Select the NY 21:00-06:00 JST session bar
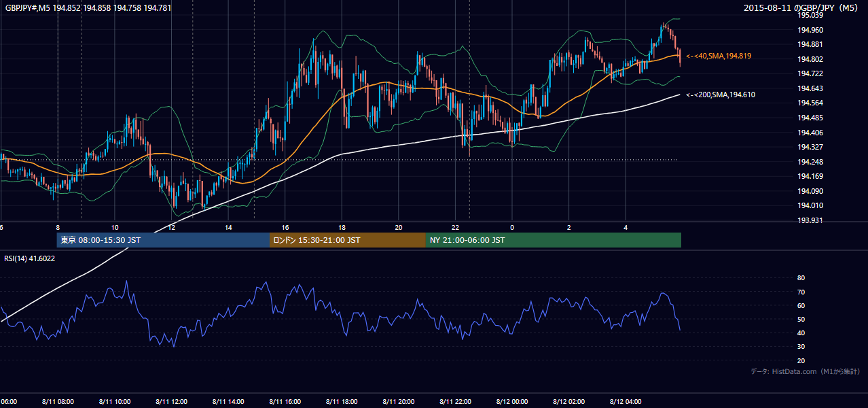Image resolution: width=868 pixels, height=408 pixels. point(554,240)
